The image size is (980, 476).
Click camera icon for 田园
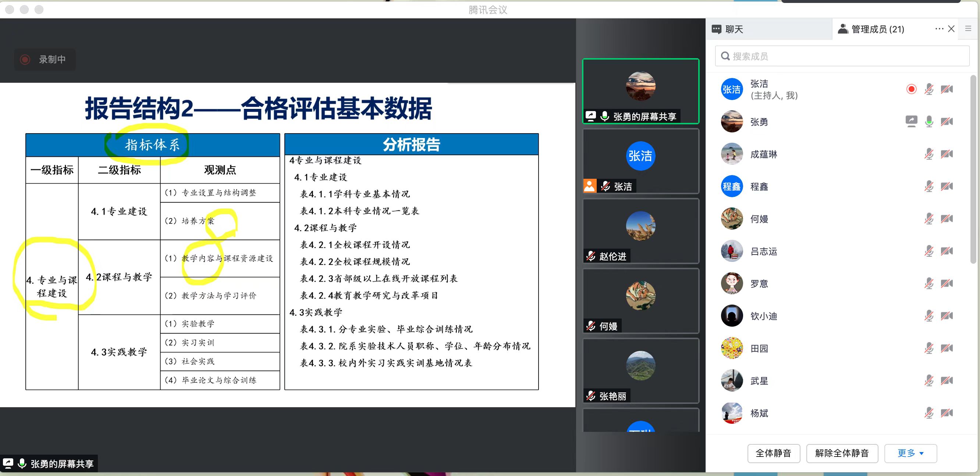click(x=947, y=348)
